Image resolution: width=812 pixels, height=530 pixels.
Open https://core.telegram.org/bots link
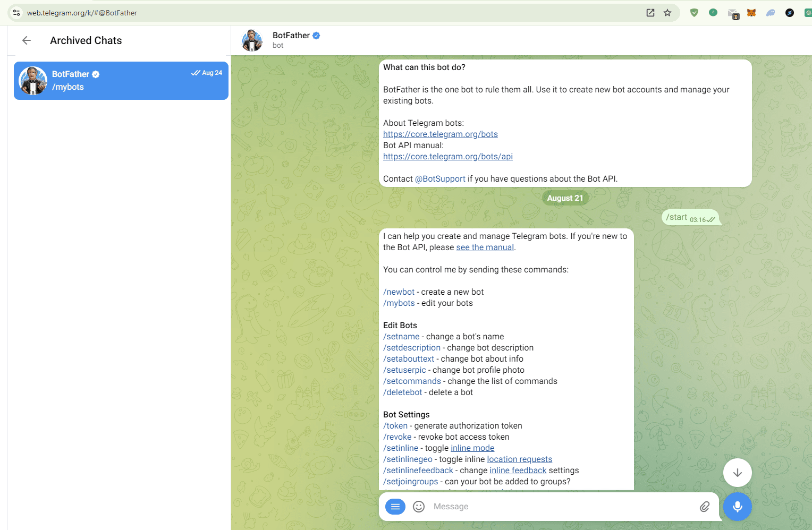coord(441,134)
